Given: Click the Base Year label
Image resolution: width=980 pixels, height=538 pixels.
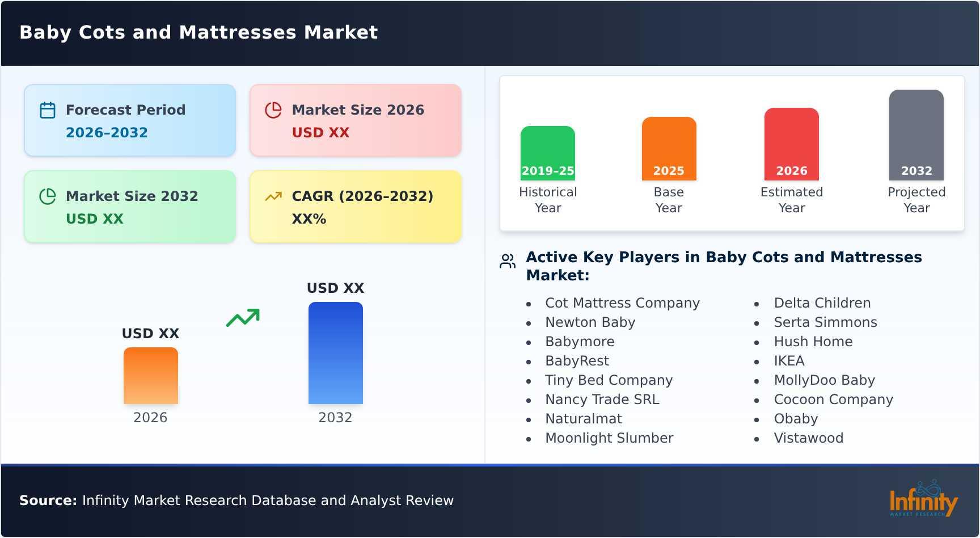Looking at the screenshot, I should point(669,200).
